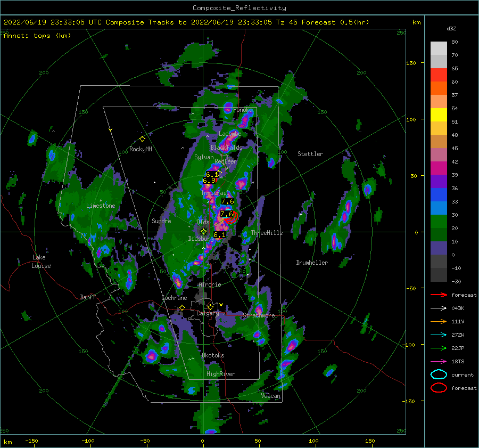Click the Lacombe town label

[x=230, y=134]
